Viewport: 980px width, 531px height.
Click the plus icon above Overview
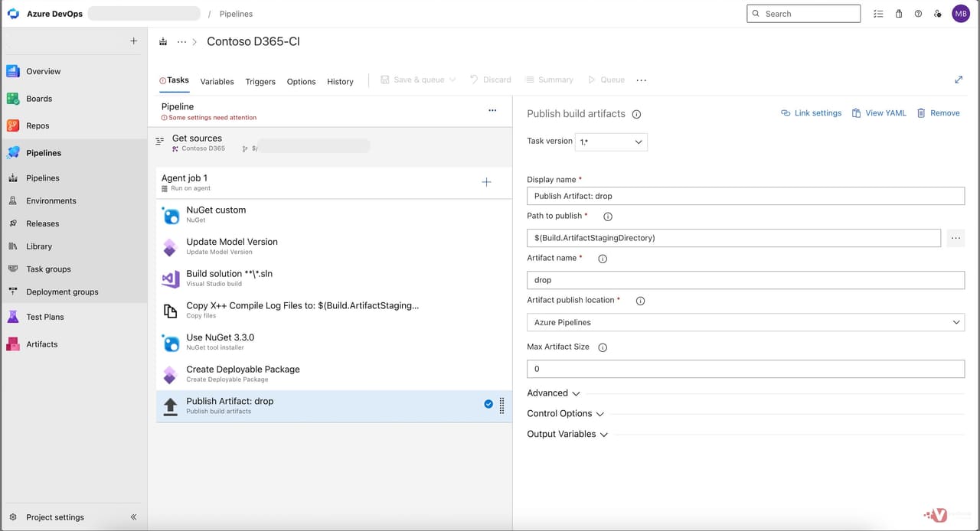133,41
